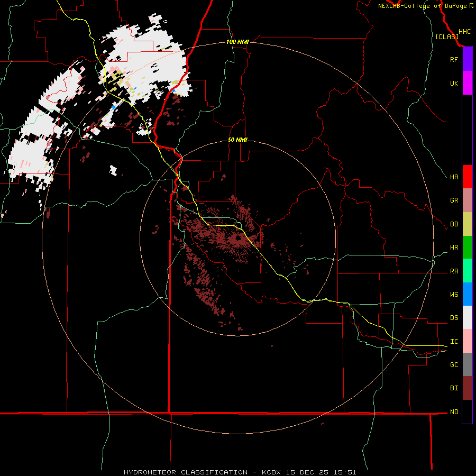This screenshot has height=476, width=476.
Task: Select the GR legend color block
Action: [467, 200]
